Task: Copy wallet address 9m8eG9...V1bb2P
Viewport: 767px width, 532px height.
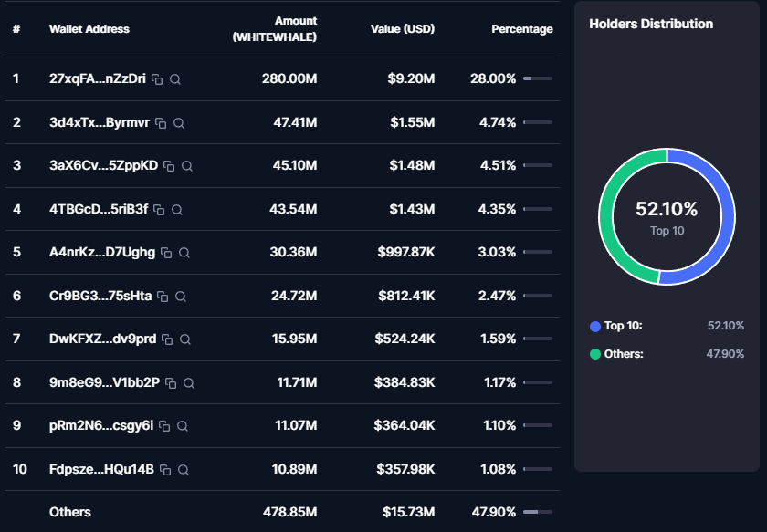Action: [x=171, y=383]
